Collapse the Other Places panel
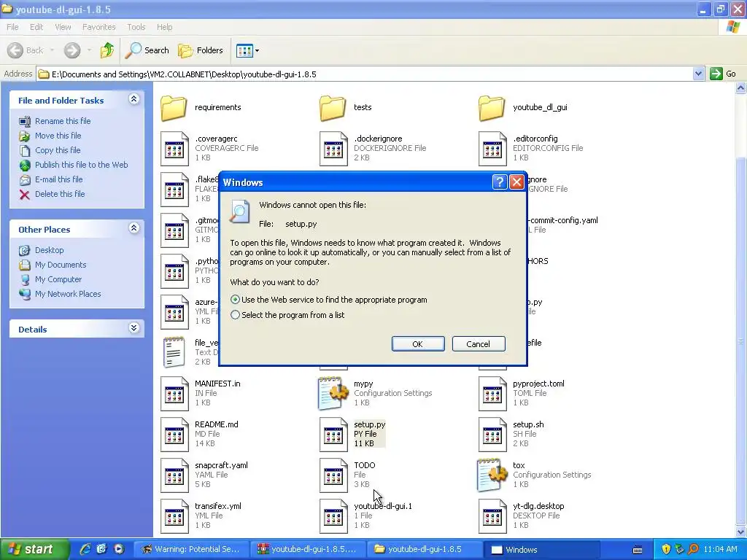This screenshot has width=747, height=560. 134,228
